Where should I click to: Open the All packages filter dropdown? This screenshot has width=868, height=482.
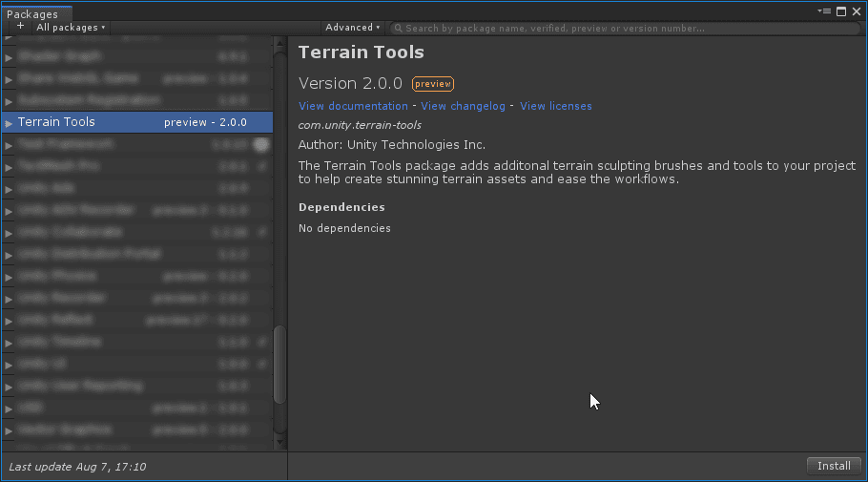pyautogui.click(x=71, y=27)
